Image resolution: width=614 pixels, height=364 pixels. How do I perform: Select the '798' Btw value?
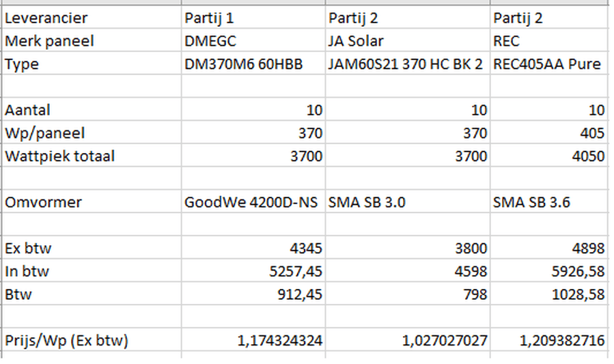(408, 294)
